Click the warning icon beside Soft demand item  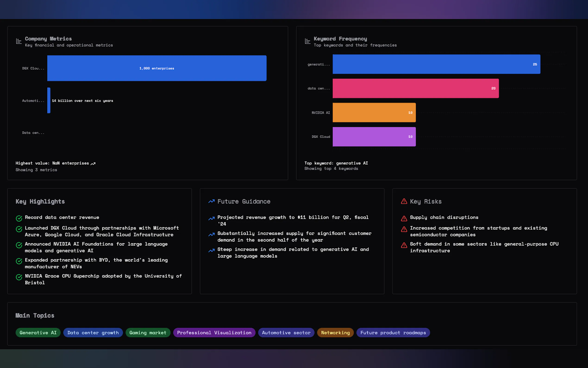point(404,245)
